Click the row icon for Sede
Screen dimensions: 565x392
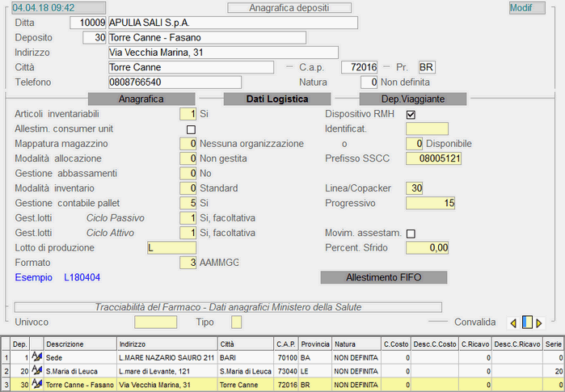pyautogui.click(x=36, y=356)
